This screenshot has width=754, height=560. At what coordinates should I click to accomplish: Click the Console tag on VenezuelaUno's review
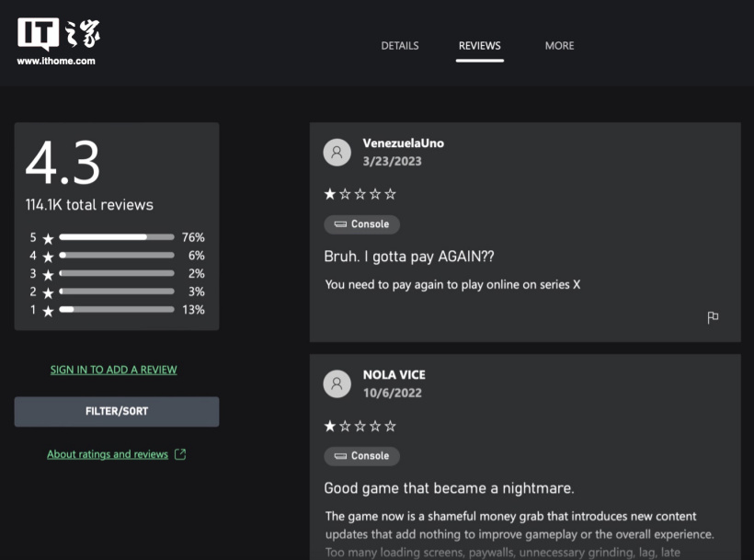pos(361,224)
